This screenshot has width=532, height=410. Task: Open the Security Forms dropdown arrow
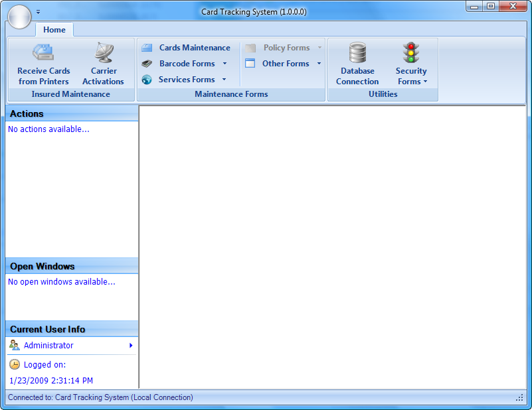[x=425, y=82]
